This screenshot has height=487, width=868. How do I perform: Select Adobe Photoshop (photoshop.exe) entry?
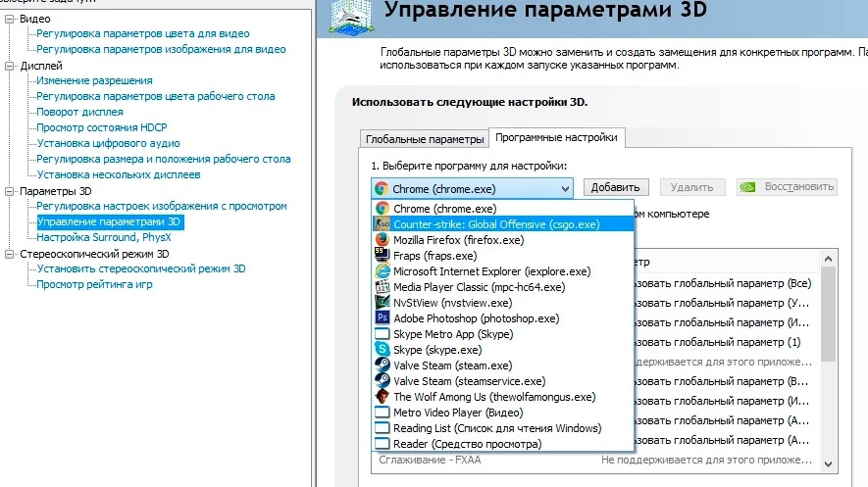point(503,317)
